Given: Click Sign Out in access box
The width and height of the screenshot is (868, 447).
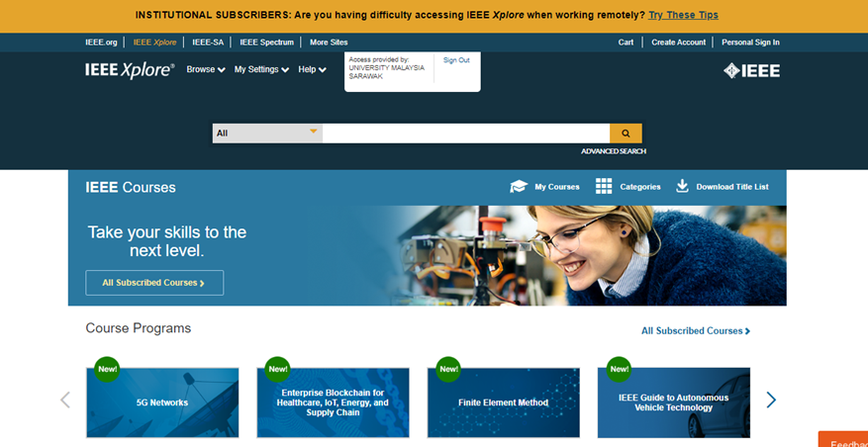Looking at the screenshot, I should [x=456, y=60].
